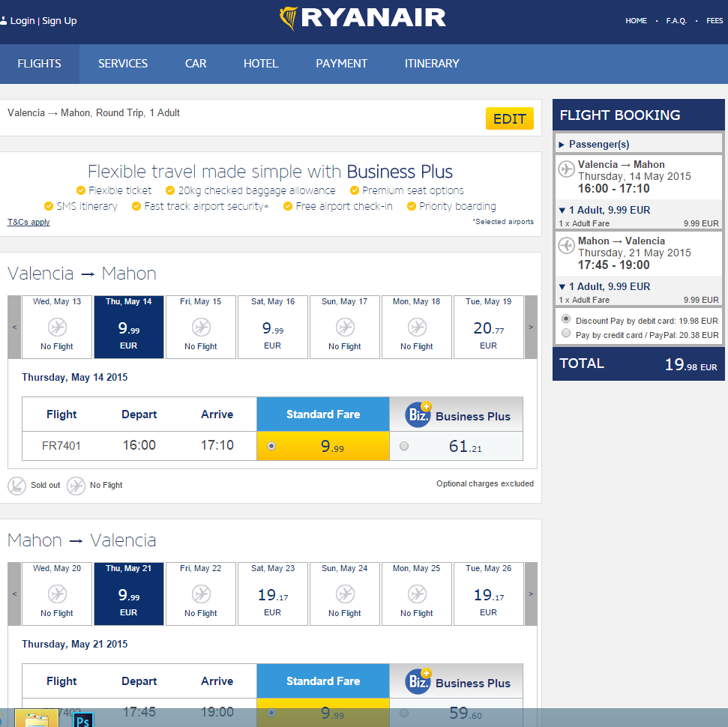Click plane icon for Mahon → Valencia summary
This screenshot has height=727, width=728.
tap(566, 245)
